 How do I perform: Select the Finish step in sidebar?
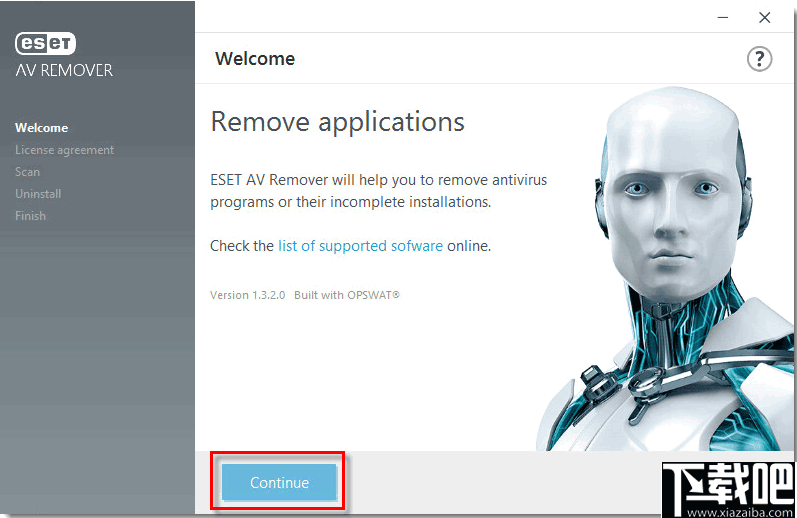30,216
